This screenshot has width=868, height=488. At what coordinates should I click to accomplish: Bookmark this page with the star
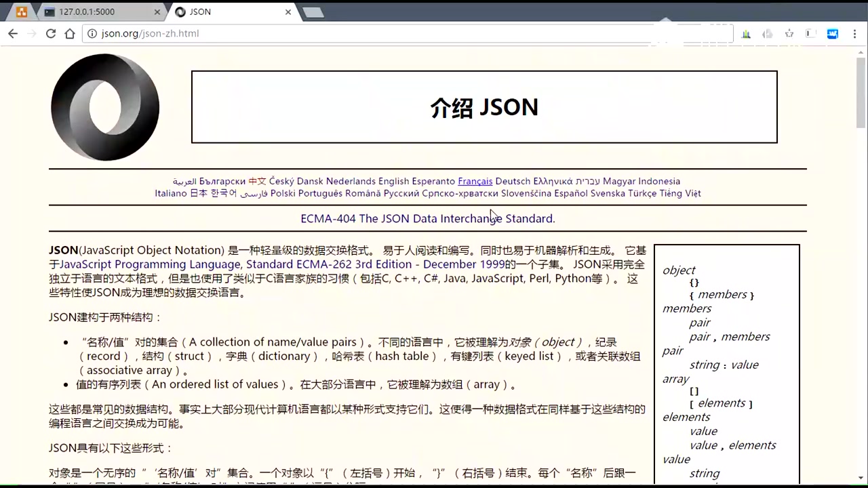point(789,33)
